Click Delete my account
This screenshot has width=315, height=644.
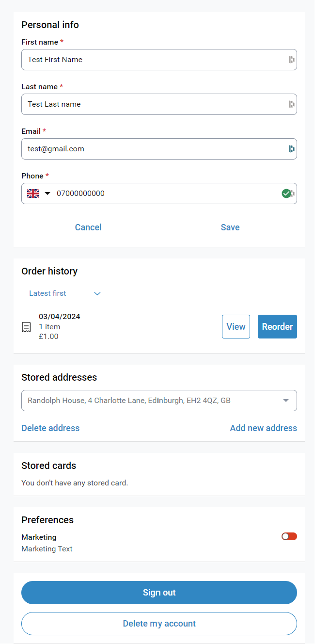pyautogui.click(x=159, y=624)
